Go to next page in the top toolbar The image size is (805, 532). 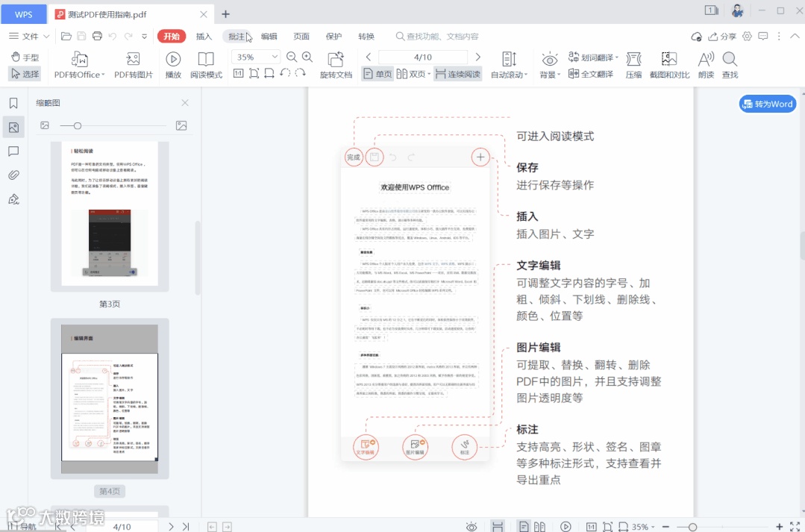[477, 57]
